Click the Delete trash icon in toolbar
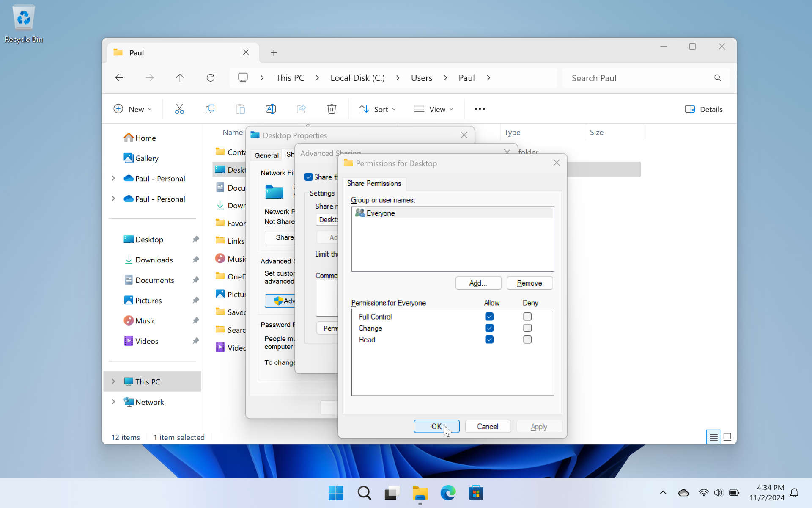 pyautogui.click(x=332, y=109)
